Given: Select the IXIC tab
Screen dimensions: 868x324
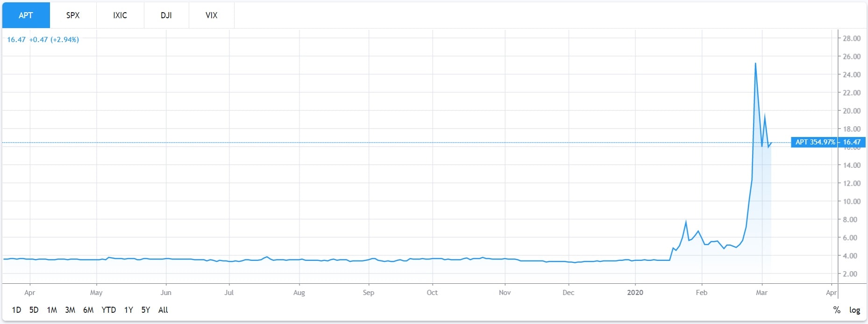Looking at the screenshot, I should [120, 15].
